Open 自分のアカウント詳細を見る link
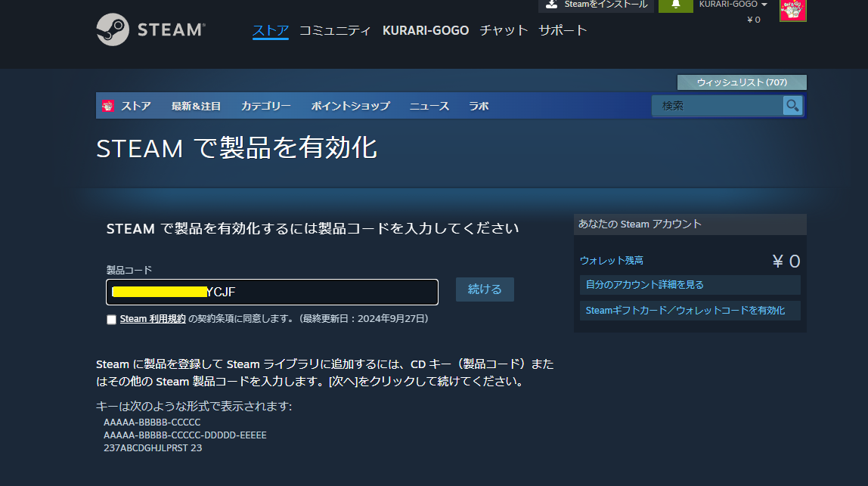This screenshot has width=868, height=486. click(644, 285)
